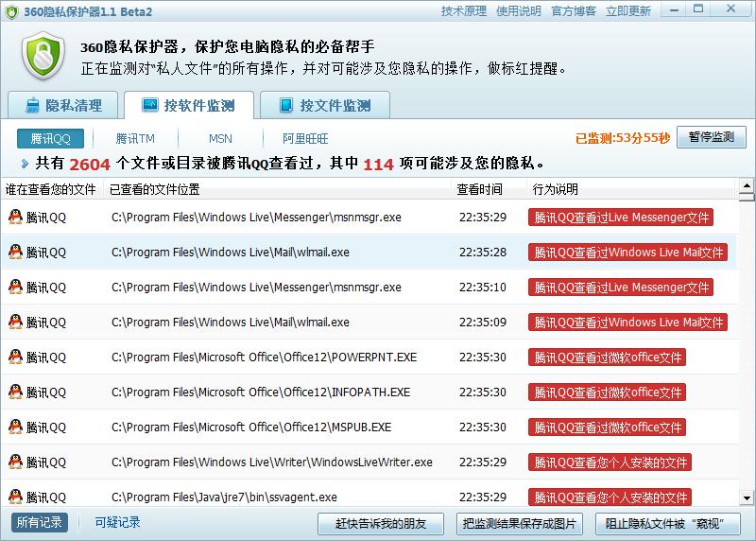Click the blue arrow icon before summary text
The width and height of the screenshot is (756, 541).
coord(25,164)
